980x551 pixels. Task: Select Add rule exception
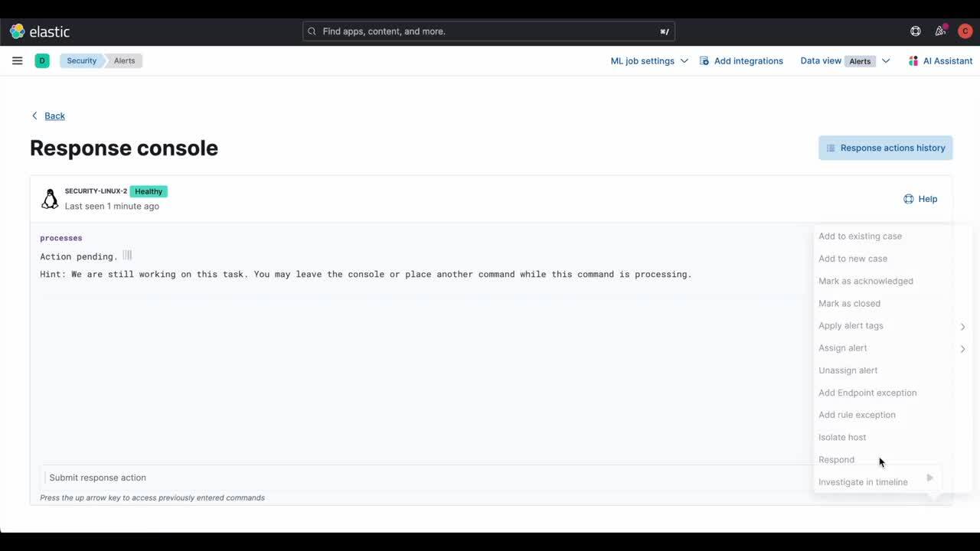coord(857,415)
